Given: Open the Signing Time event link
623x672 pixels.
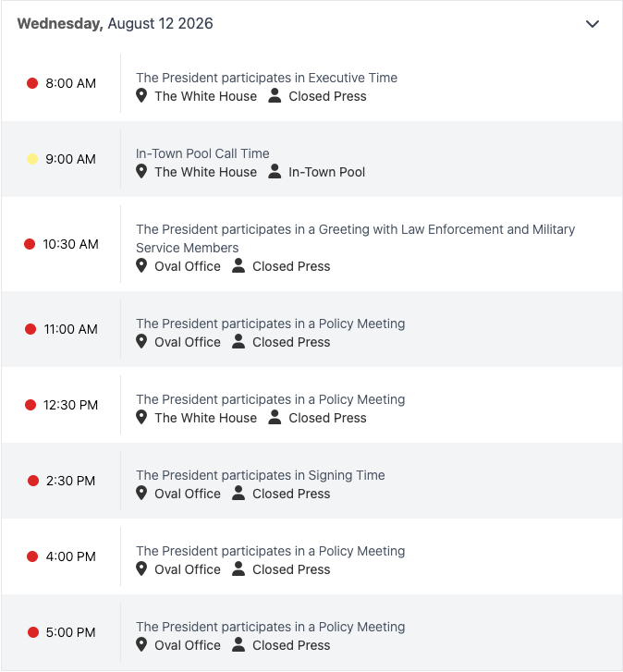Looking at the screenshot, I should tap(261, 475).
